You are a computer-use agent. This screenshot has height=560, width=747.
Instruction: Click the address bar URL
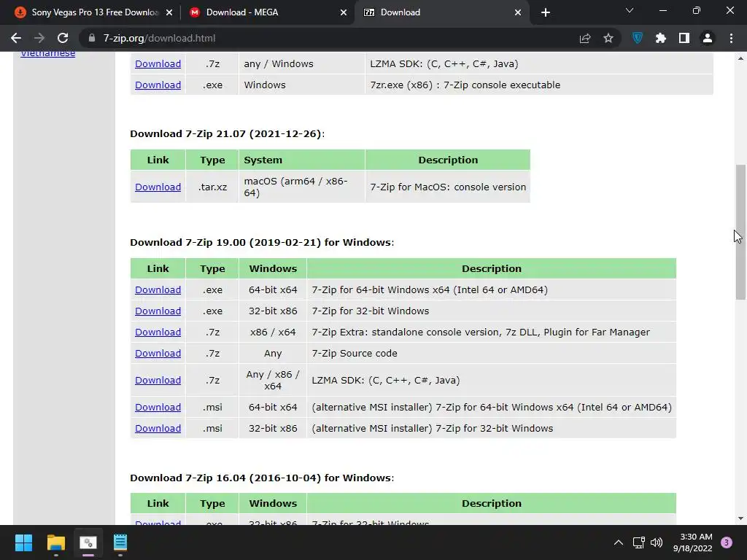(159, 38)
